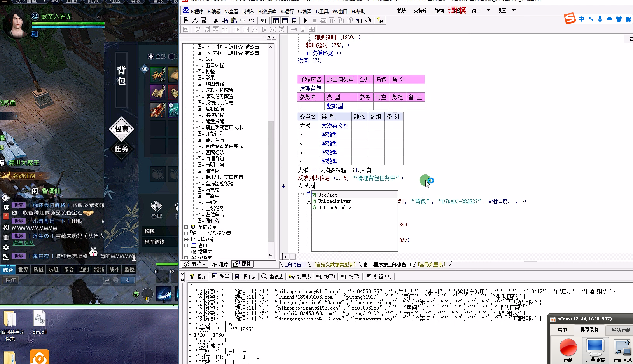Toggle the second work-area layout toolbar button

(x=285, y=20)
